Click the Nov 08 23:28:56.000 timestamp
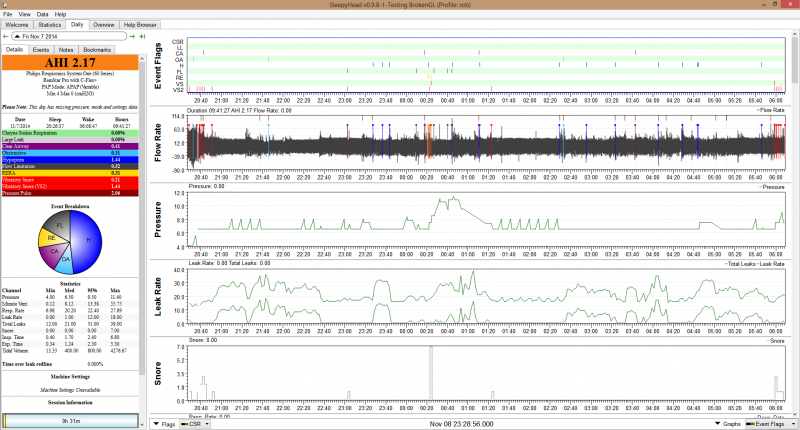The image size is (800, 430). [x=461, y=424]
